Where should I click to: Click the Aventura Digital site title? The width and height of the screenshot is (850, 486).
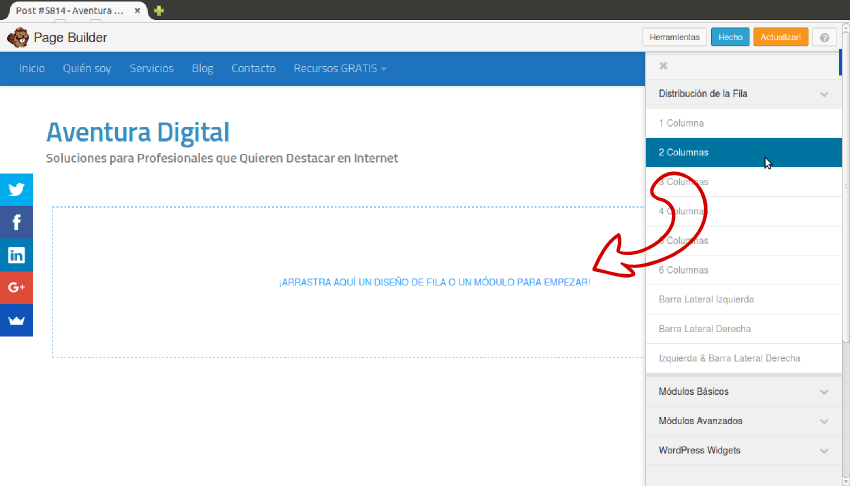pyautogui.click(x=138, y=132)
